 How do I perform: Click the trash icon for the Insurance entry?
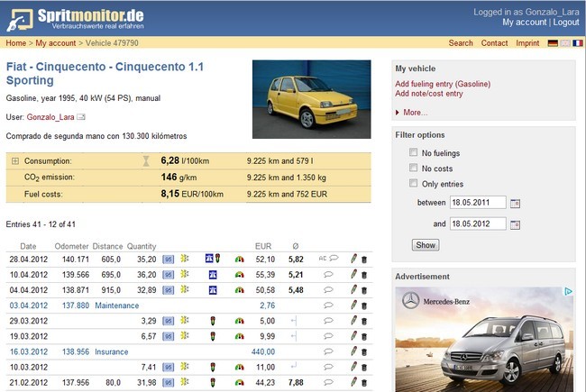[x=364, y=351]
